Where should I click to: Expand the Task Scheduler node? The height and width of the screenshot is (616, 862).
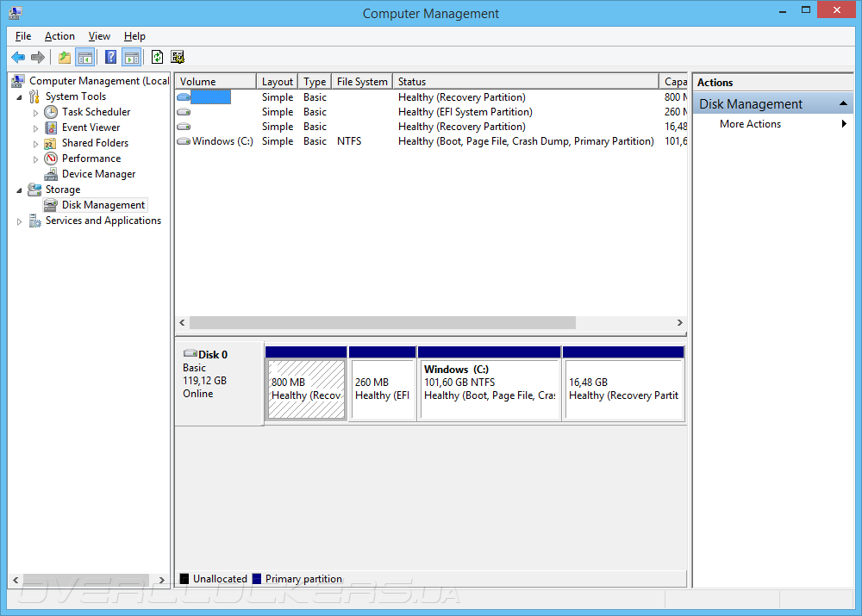(35, 113)
